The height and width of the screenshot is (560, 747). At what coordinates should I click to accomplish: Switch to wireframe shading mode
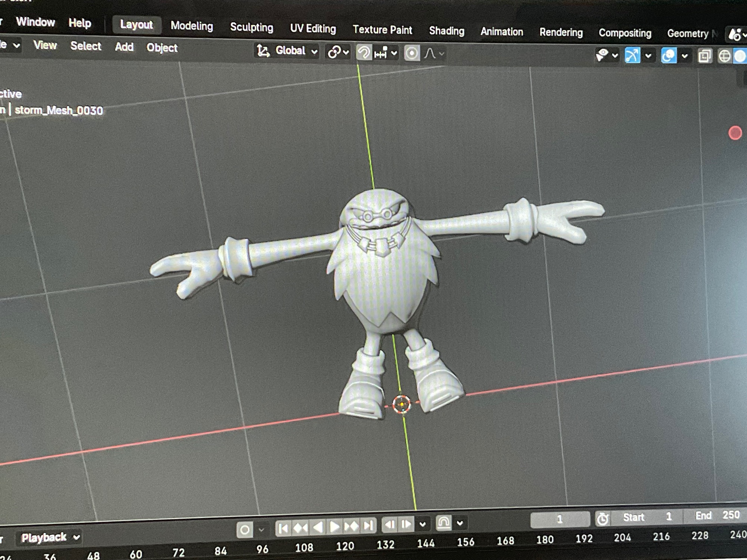coord(724,56)
